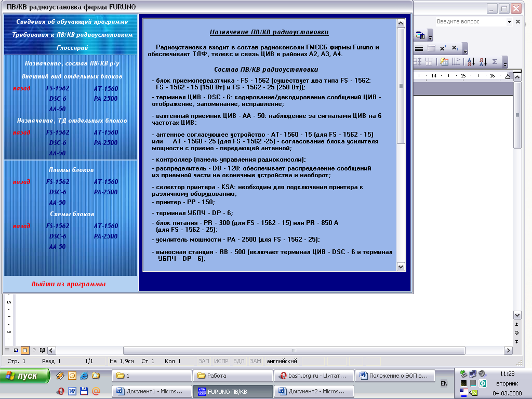Click the scan document icon in Word toolbar
Image resolution: width=532 pixels, height=399 pixels.
[420, 35]
